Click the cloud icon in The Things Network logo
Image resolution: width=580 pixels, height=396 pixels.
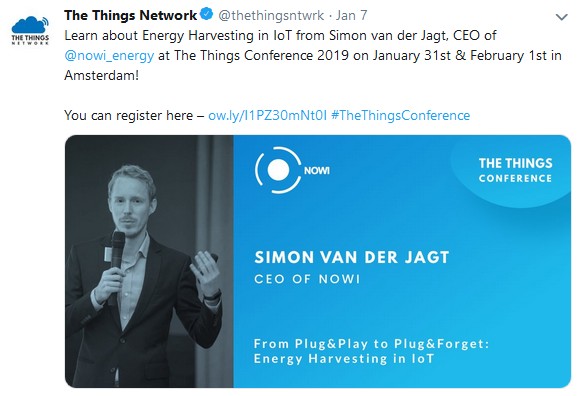[x=30, y=25]
